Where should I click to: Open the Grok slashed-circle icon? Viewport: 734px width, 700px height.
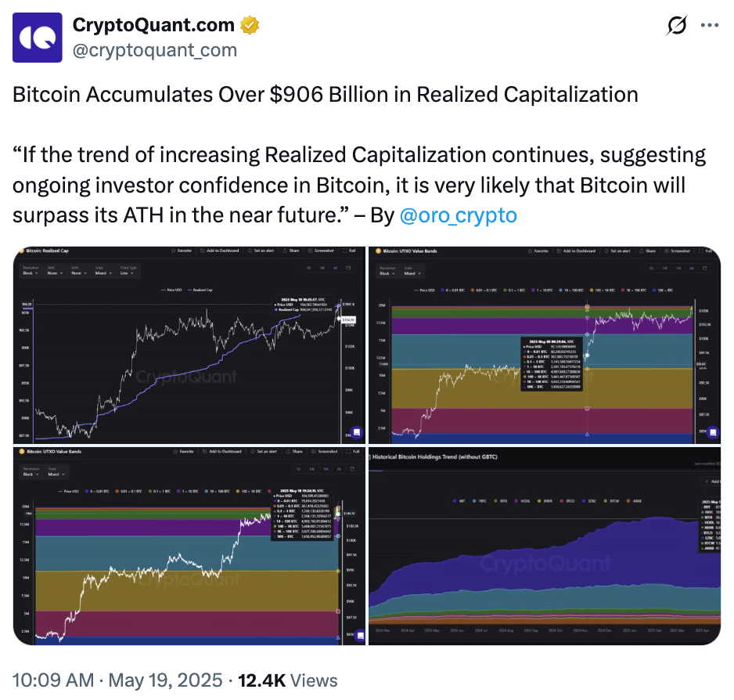675,26
